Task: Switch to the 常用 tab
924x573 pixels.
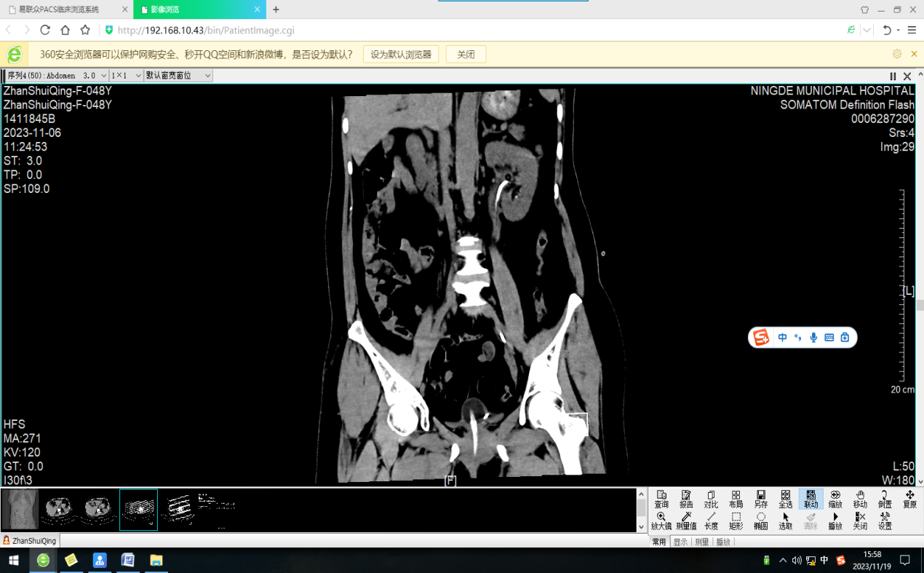Action: (659, 542)
